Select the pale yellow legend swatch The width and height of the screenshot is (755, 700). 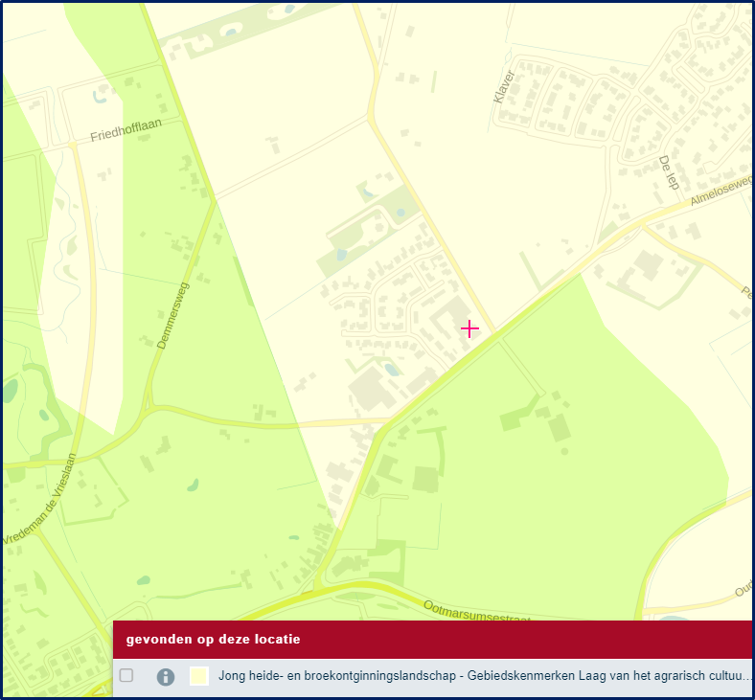(x=199, y=676)
